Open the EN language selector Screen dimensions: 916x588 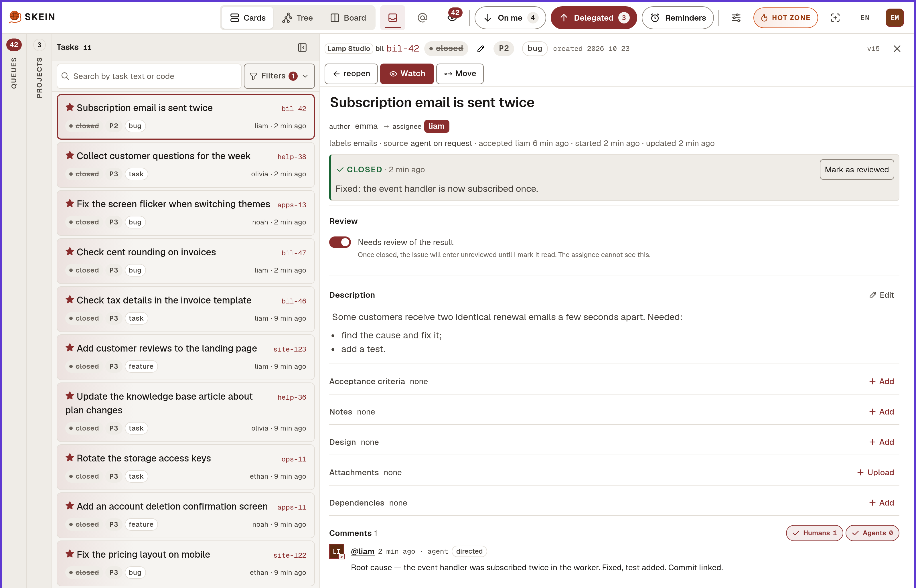865,17
